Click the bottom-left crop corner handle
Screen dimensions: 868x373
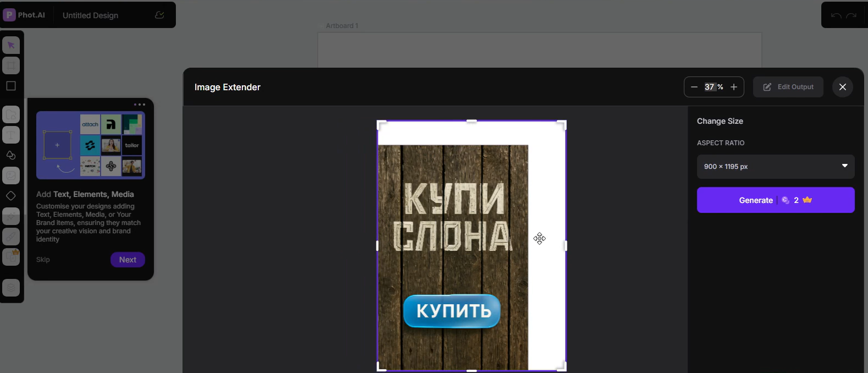(x=382, y=367)
